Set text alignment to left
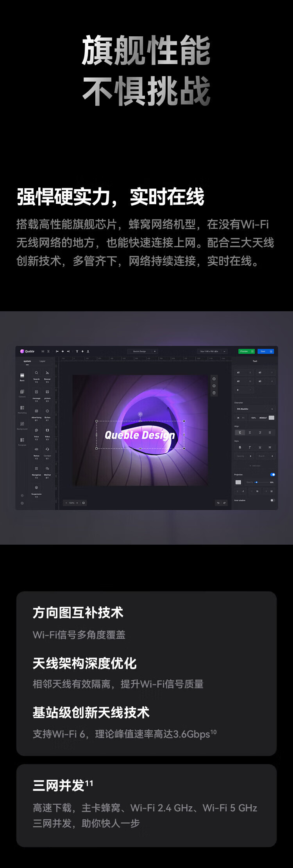 240,433
